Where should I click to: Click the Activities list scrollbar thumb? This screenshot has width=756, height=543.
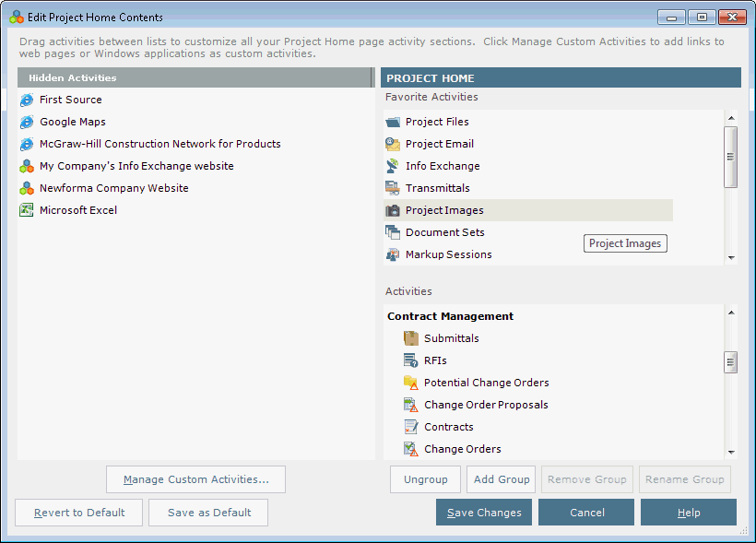coord(731,362)
